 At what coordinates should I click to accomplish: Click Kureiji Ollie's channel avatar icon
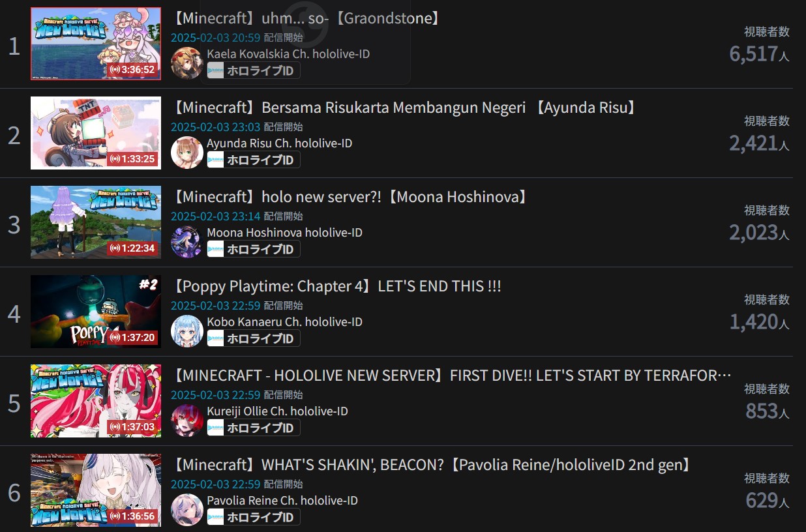pyautogui.click(x=187, y=420)
